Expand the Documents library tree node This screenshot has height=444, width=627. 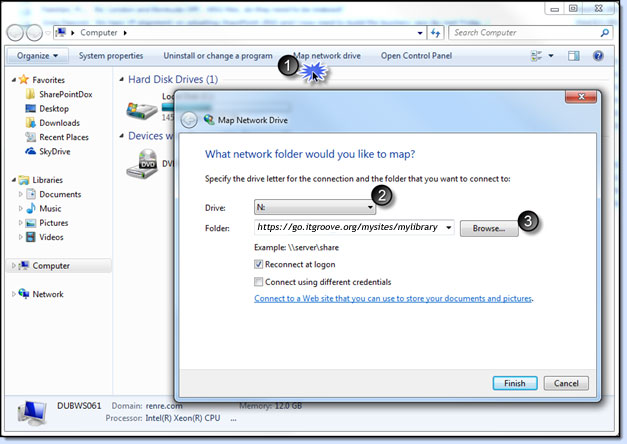[21, 194]
